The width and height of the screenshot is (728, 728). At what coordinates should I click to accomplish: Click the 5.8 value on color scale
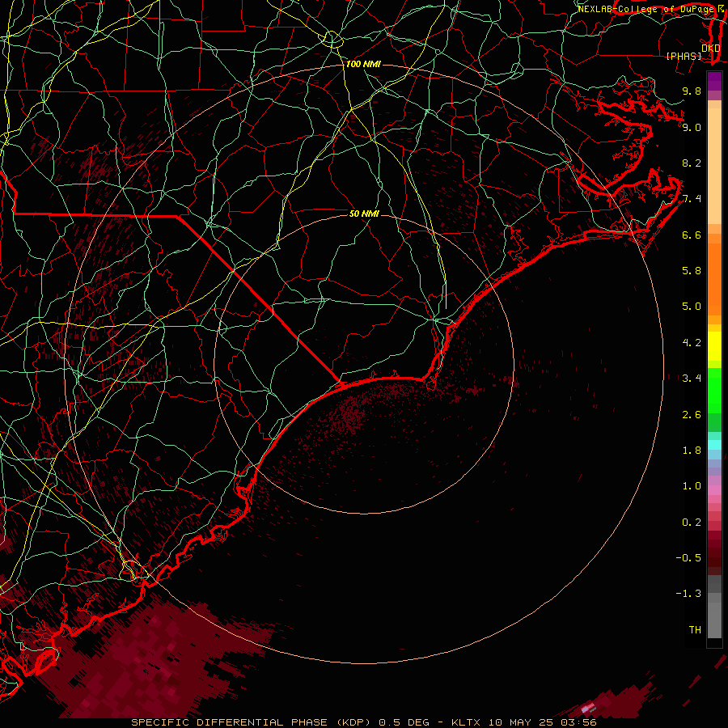click(x=692, y=271)
